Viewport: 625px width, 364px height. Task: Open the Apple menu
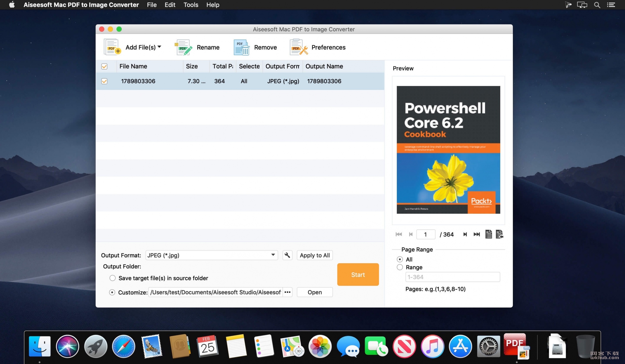coord(12,5)
